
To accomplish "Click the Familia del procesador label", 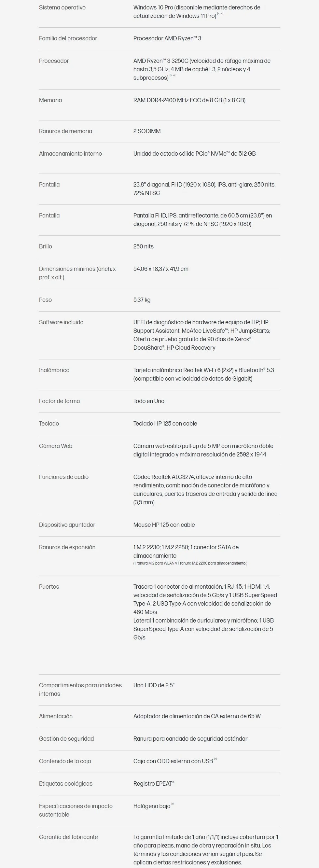I will 68,38.
